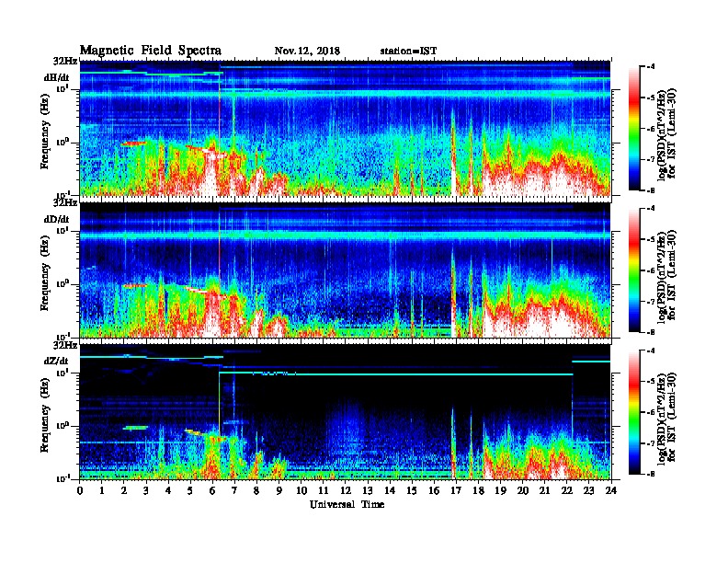Click the "22" hour tick label on time axis
The width and height of the screenshot is (728, 563).
567,490
